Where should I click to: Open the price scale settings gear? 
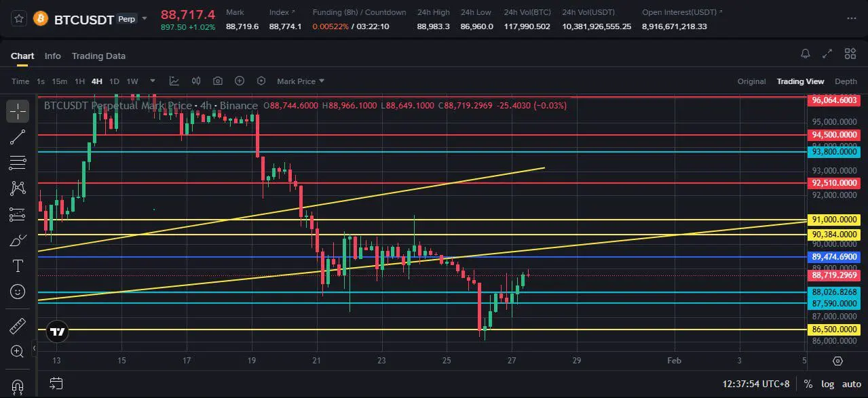(837, 361)
